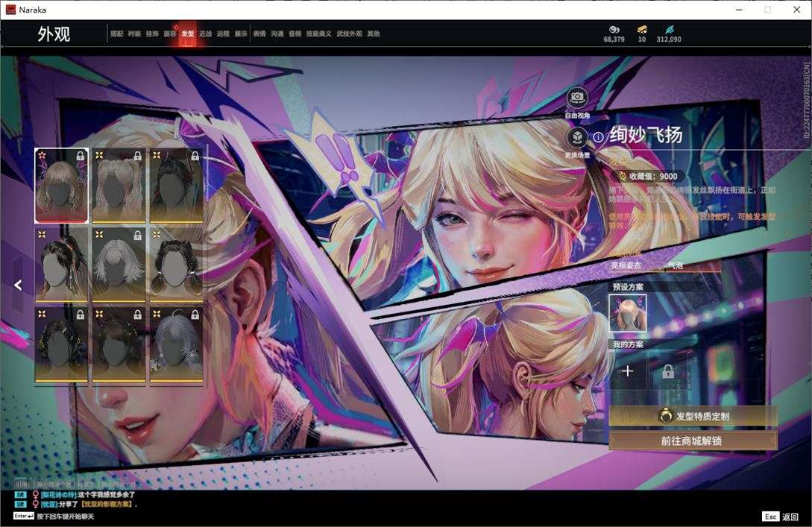Image resolution: width=812 pixels, height=527 pixels.
Task: Click 前往商城解锁 to unlock in store
Action: pyautogui.click(x=693, y=441)
